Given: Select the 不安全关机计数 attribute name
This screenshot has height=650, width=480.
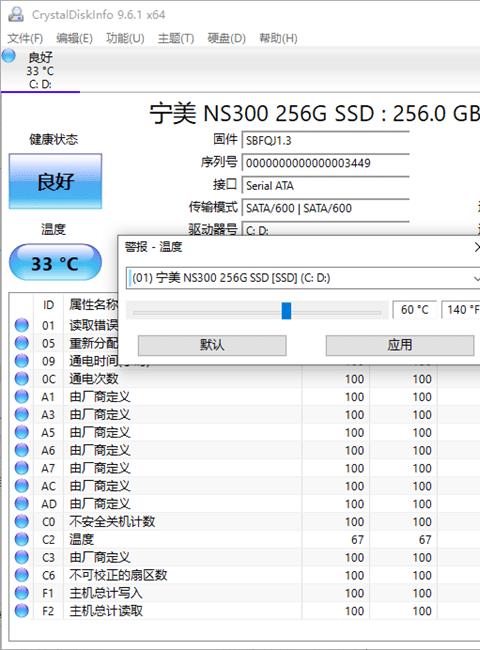Looking at the screenshot, I should click(112, 521).
